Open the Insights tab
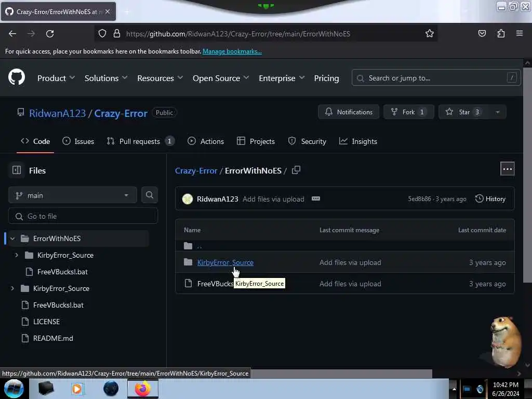The height and width of the screenshot is (399, 532). tap(358, 141)
